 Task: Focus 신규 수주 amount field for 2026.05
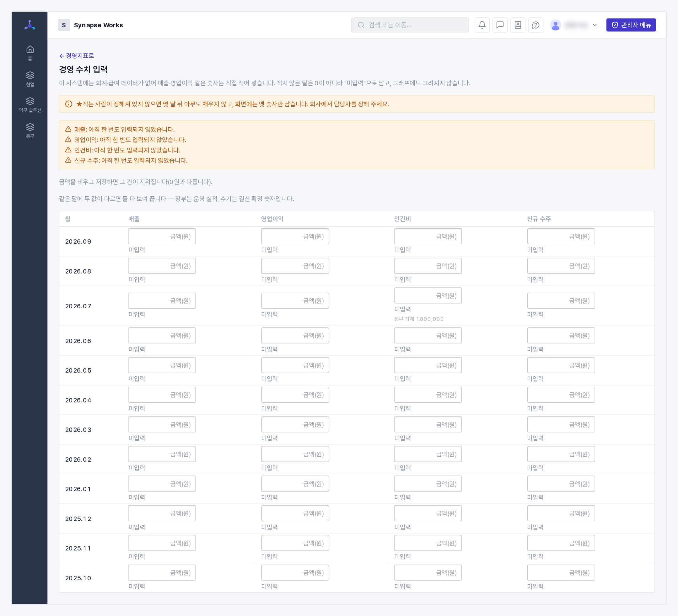561,365
